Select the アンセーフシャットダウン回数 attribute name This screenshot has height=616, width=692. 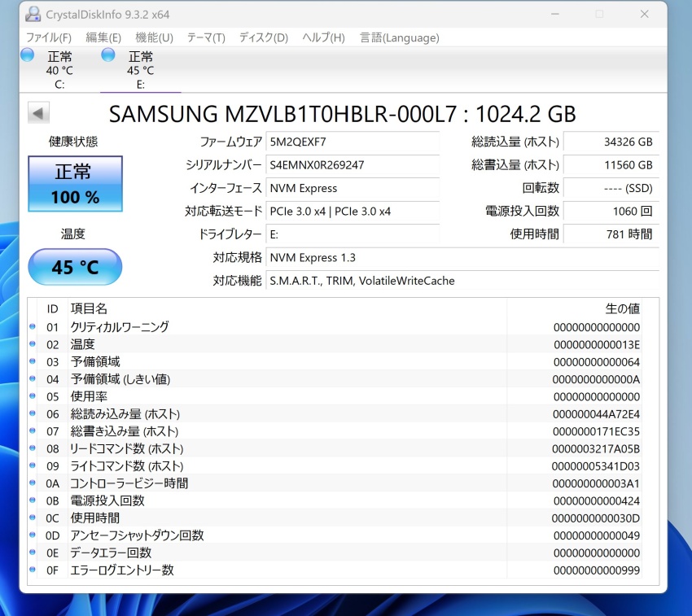coord(138,535)
